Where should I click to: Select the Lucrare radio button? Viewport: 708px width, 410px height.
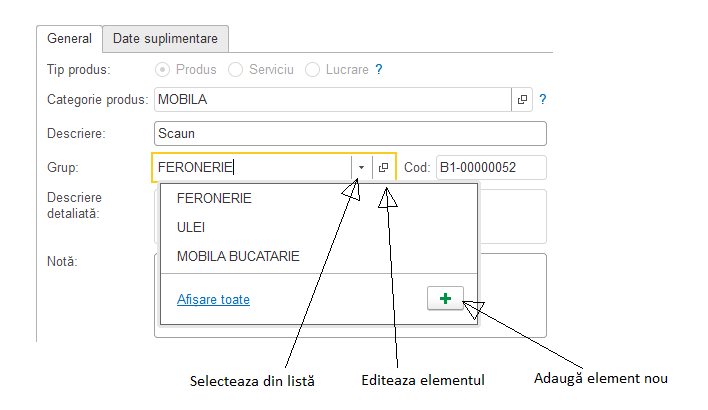point(312,70)
